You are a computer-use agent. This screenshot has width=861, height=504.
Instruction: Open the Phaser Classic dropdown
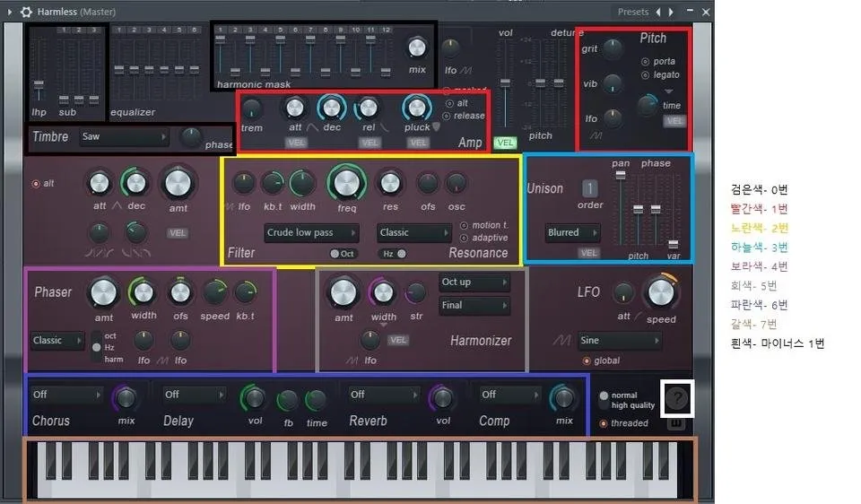pos(57,341)
